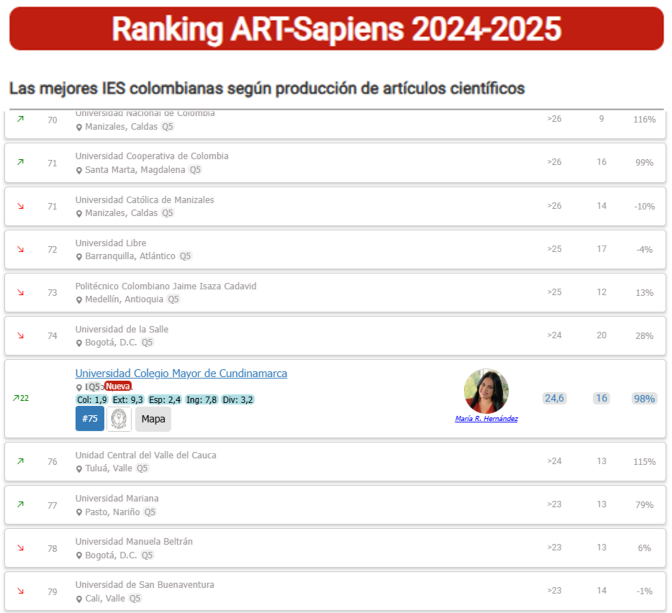The width and height of the screenshot is (672, 613).
Task: Click the #75 rank button
Action: 90,419
